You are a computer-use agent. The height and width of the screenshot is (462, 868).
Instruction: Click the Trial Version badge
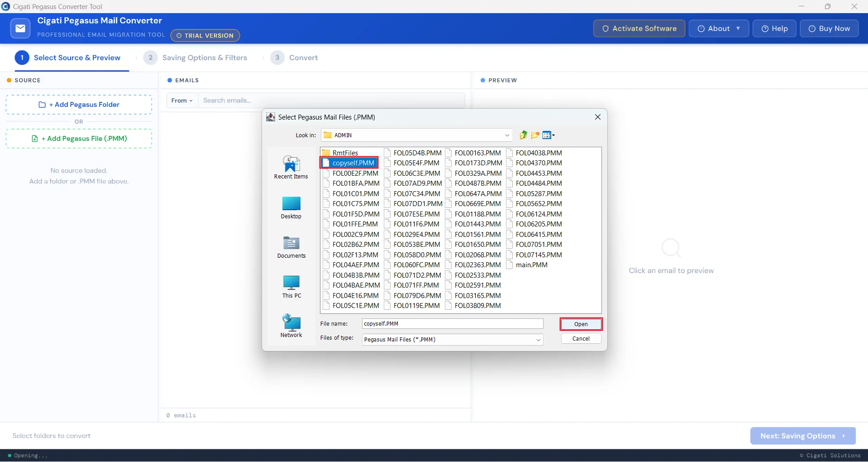coord(205,36)
